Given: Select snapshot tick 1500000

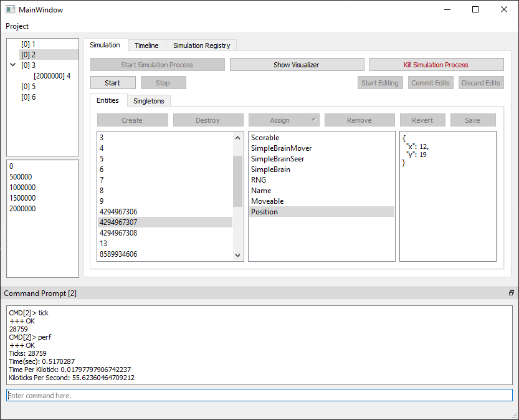Looking at the screenshot, I should (x=42, y=198).
